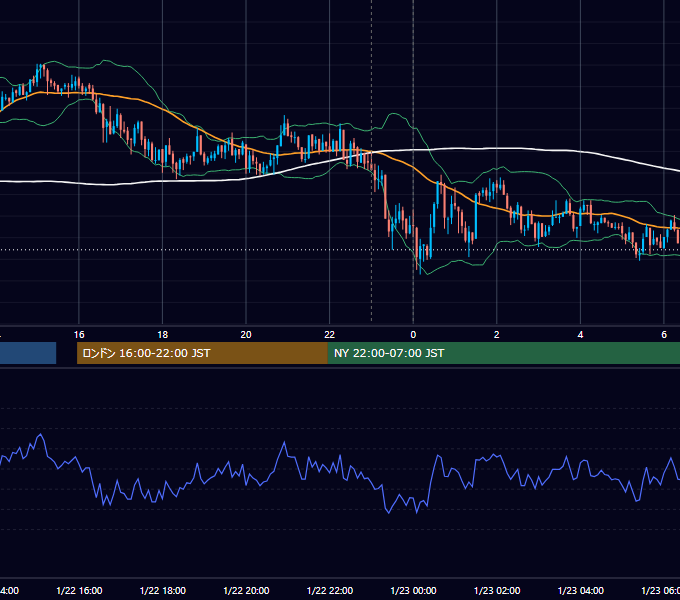Viewport: 680px width, 600px height.
Task: Click the 2 hour label on the chart axis
Action: pyautogui.click(x=497, y=335)
